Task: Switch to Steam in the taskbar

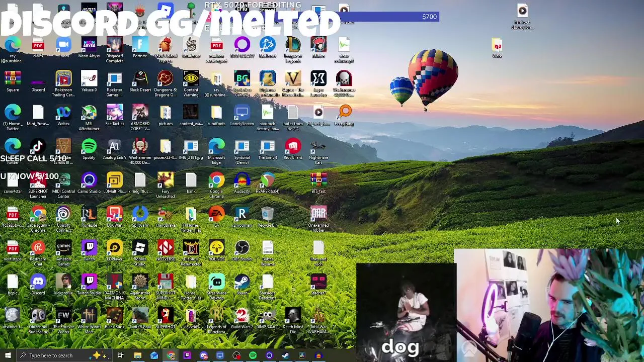Action: click(x=285, y=355)
